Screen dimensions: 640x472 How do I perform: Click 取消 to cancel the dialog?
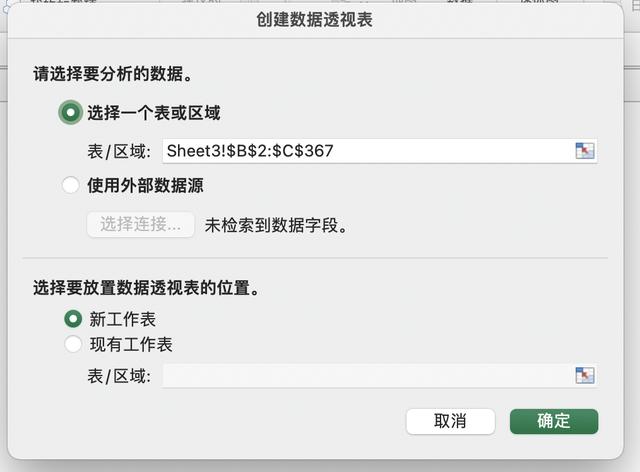450,421
